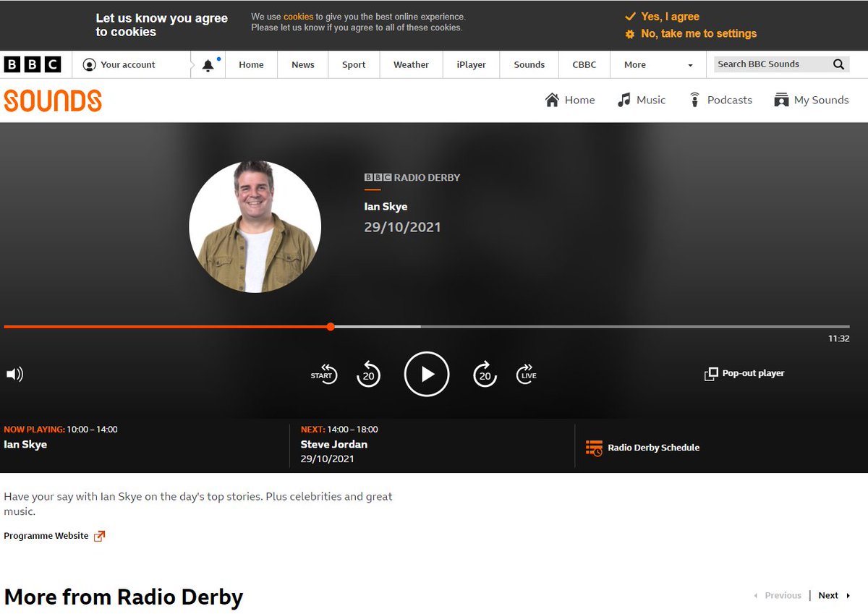Go to Sounds Home with house icon
868x614 pixels.
(x=570, y=100)
